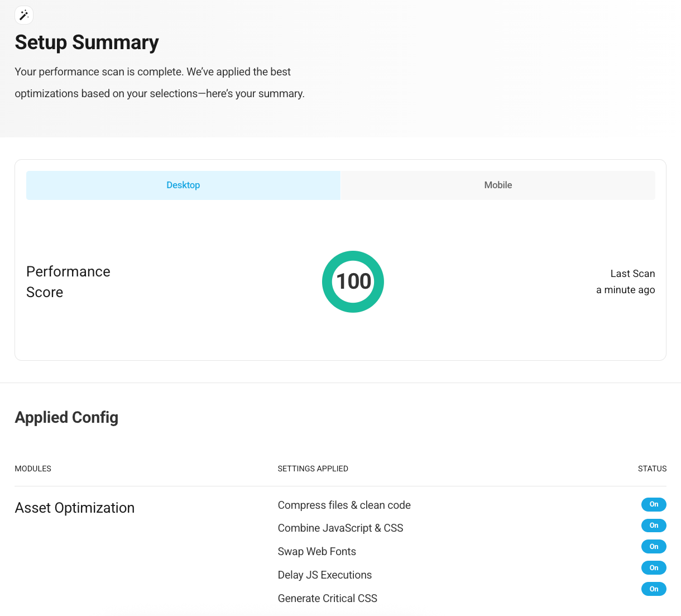The width and height of the screenshot is (681, 616).
Task: Toggle Generate Critical CSS status
Action: point(654,589)
